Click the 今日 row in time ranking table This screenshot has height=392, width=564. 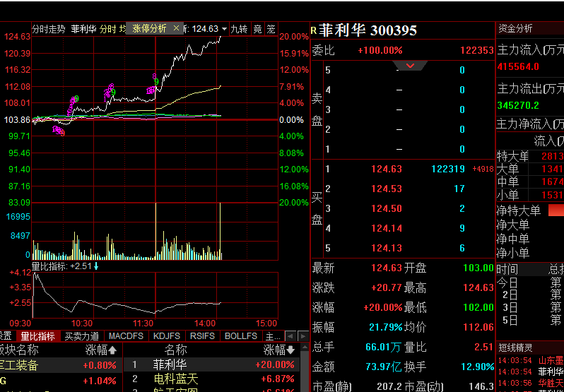[x=530, y=283]
